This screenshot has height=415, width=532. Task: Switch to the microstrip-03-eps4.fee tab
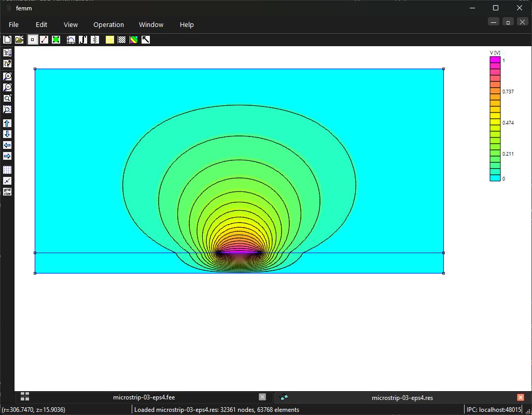144,397
